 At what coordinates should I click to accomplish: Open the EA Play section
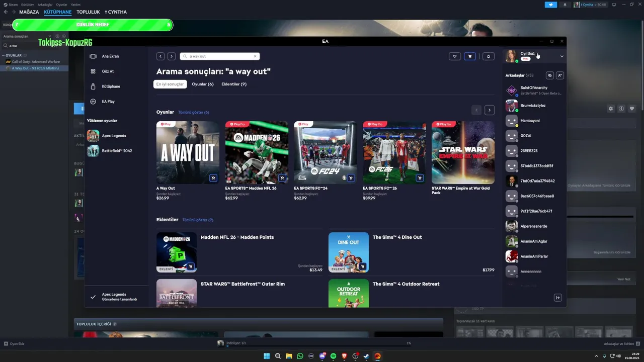[x=108, y=102]
